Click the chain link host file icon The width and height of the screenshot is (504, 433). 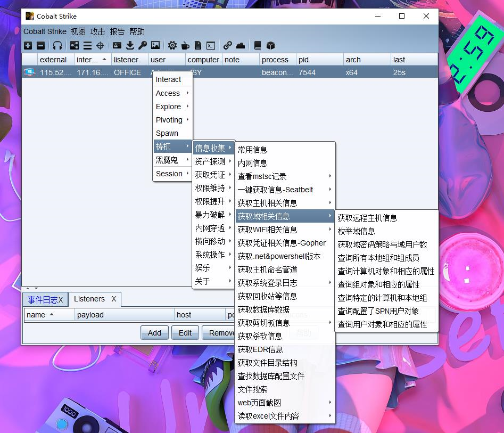coord(228,46)
